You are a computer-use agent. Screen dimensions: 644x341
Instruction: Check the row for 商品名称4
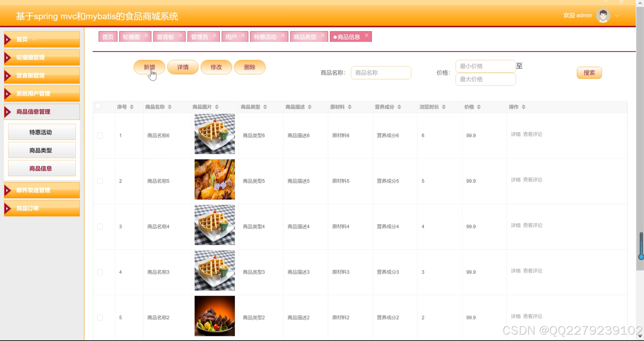click(x=100, y=226)
